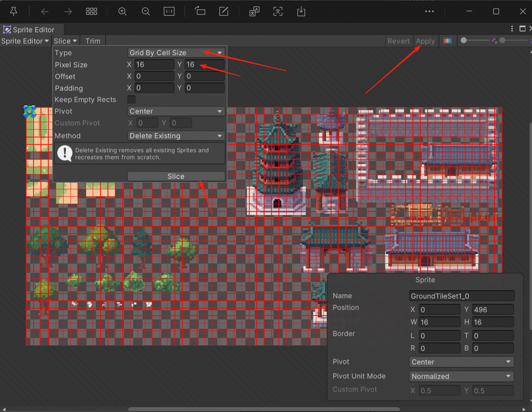Viewport: 532px width, 412px height.
Task: Click the download icon at the toolbar's right end
Action: [301, 11]
